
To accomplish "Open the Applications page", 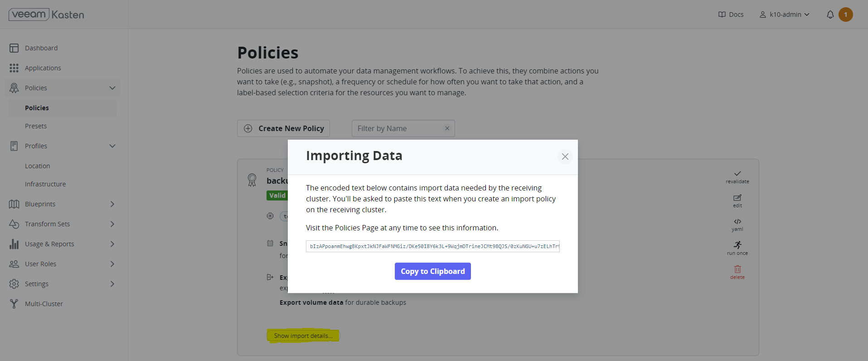I will click(43, 68).
